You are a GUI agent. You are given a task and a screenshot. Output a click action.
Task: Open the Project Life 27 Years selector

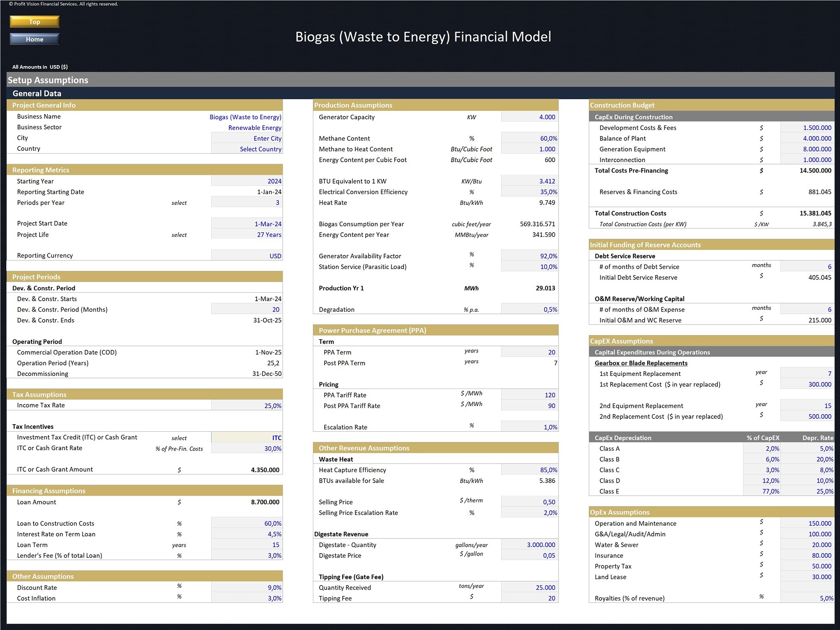point(247,235)
